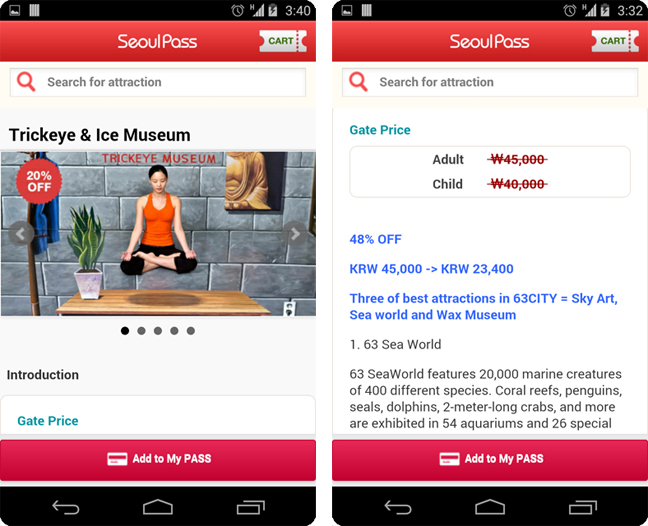Viewport: 648px width, 526px height.
Task: Tap the 20% OFF badge on photo
Action: [x=39, y=181]
